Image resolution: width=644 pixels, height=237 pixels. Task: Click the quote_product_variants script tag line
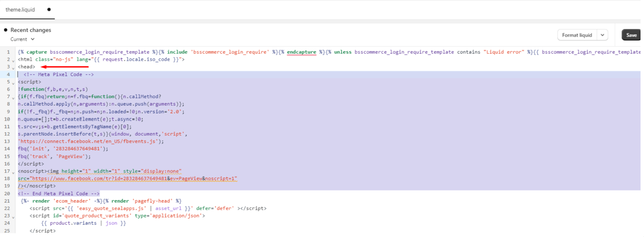coord(117,216)
